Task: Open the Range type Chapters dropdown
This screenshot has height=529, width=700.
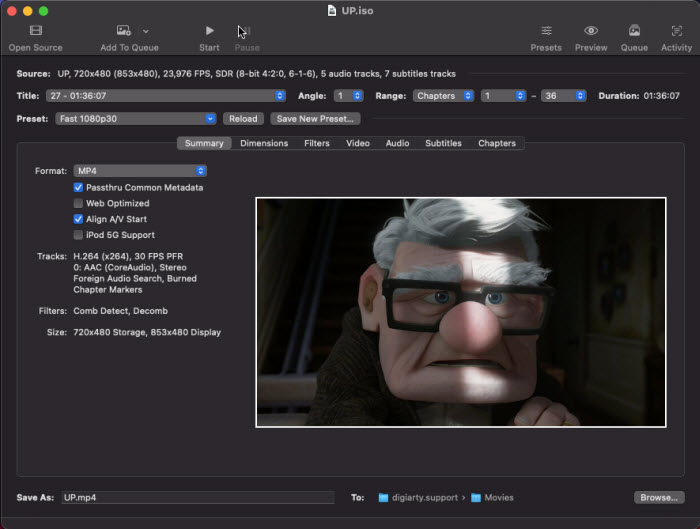Action: point(443,96)
